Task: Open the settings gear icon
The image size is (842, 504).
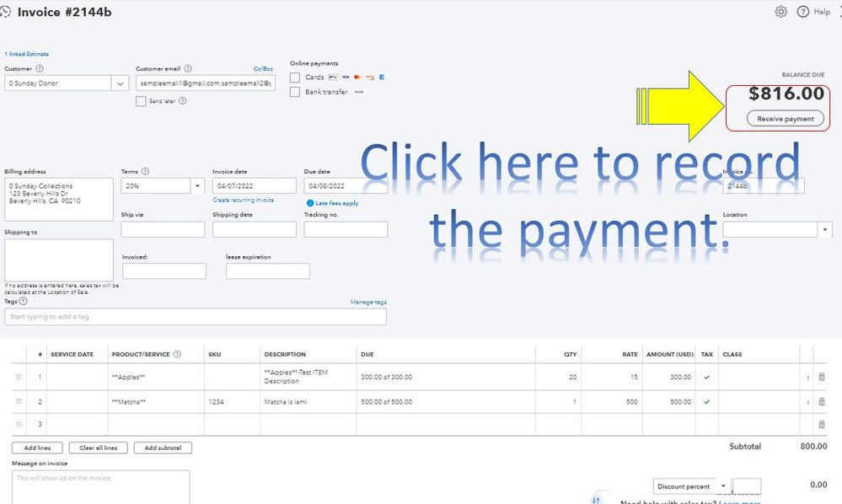Action: (x=780, y=11)
